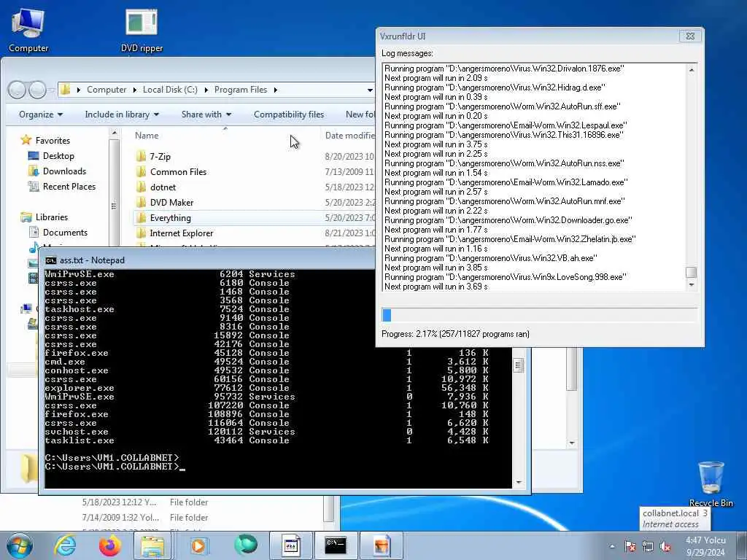Select Desktop in Favorites
This screenshot has height=560, width=747.
click(x=58, y=156)
